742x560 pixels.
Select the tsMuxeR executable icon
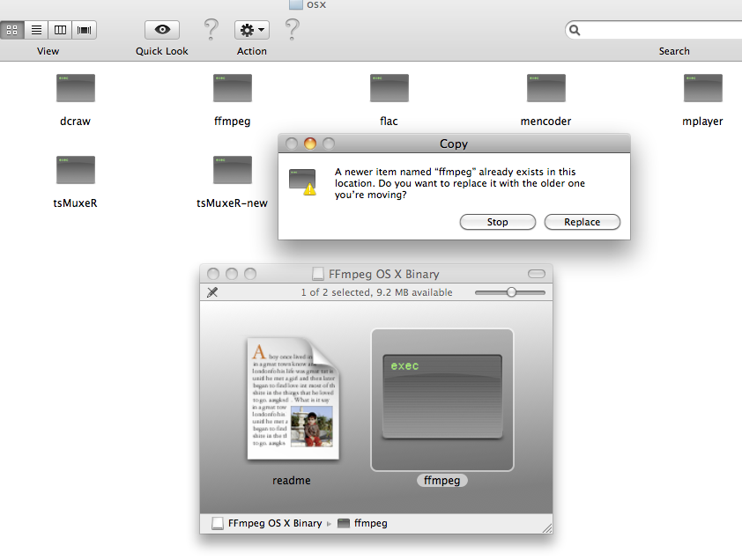[x=76, y=170]
